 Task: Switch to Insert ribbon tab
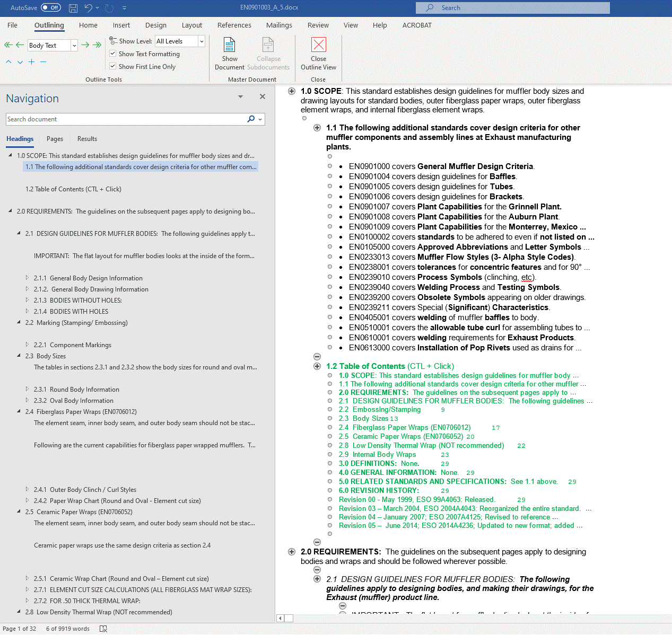(x=121, y=25)
